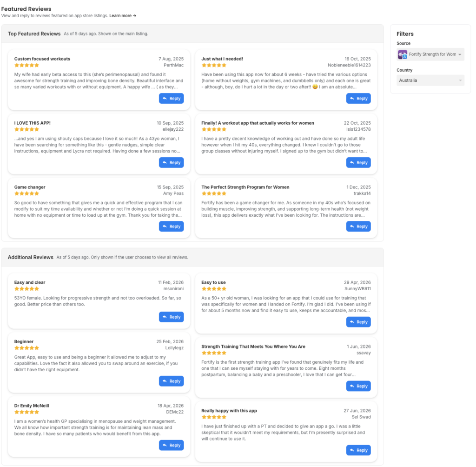Screen dimensions: 476x467
Task: Click the stars on Dr Emily McNeill review
Action: [x=26, y=412]
